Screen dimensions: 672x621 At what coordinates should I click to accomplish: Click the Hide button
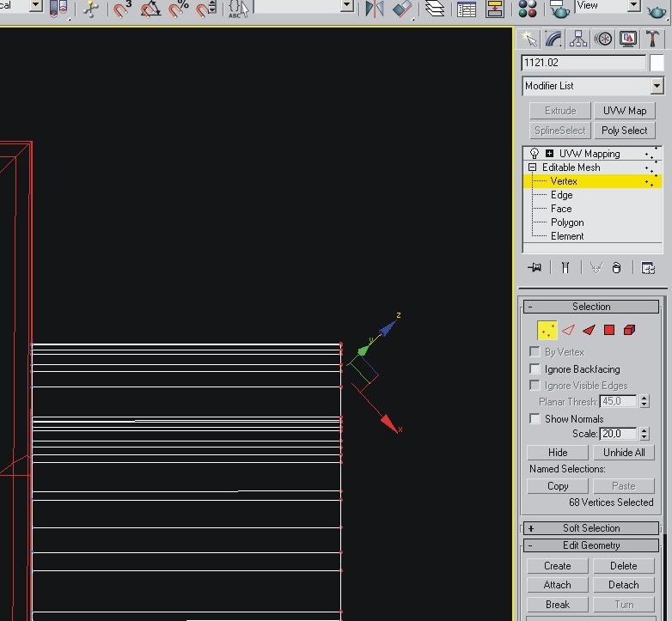(x=558, y=453)
